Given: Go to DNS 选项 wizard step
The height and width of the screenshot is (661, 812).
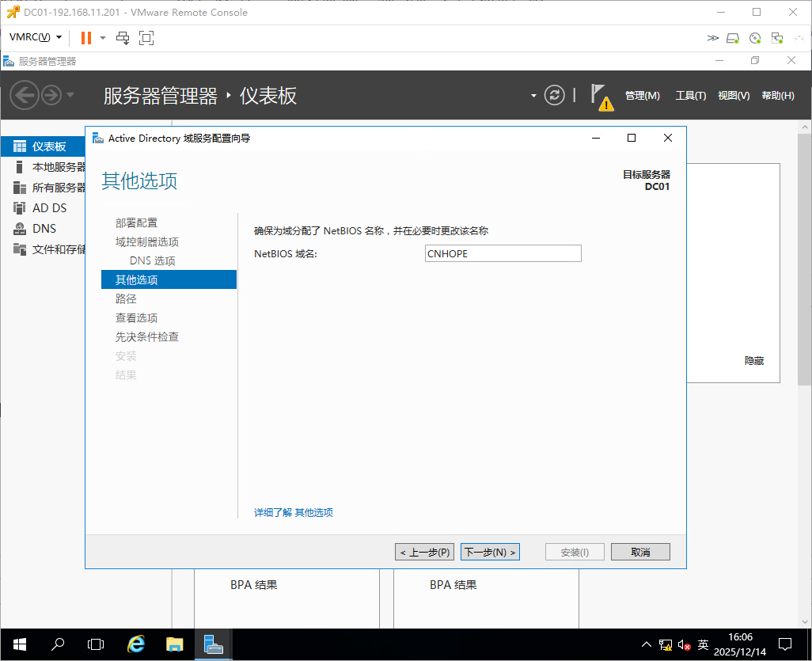Looking at the screenshot, I should click(x=152, y=260).
